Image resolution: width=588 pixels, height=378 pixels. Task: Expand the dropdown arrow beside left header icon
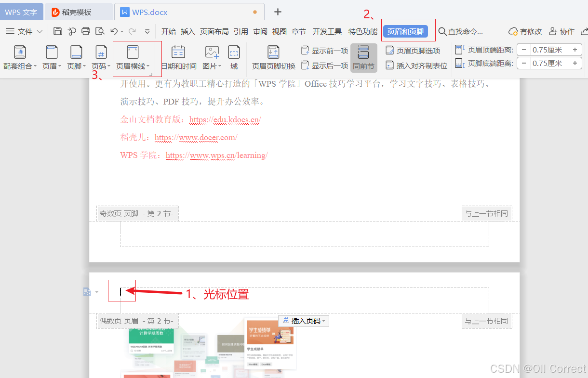(x=96, y=292)
